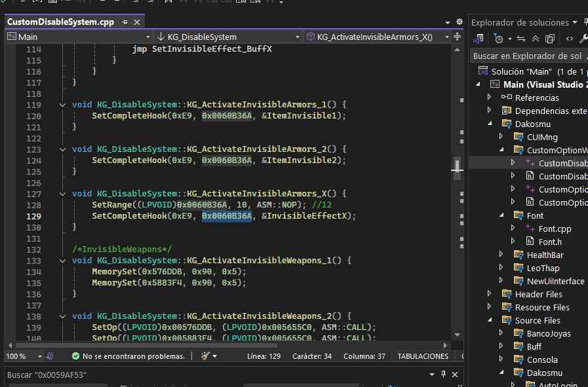
Task: Select the BancoJoyas folder
Action: [x=549, y=333]
